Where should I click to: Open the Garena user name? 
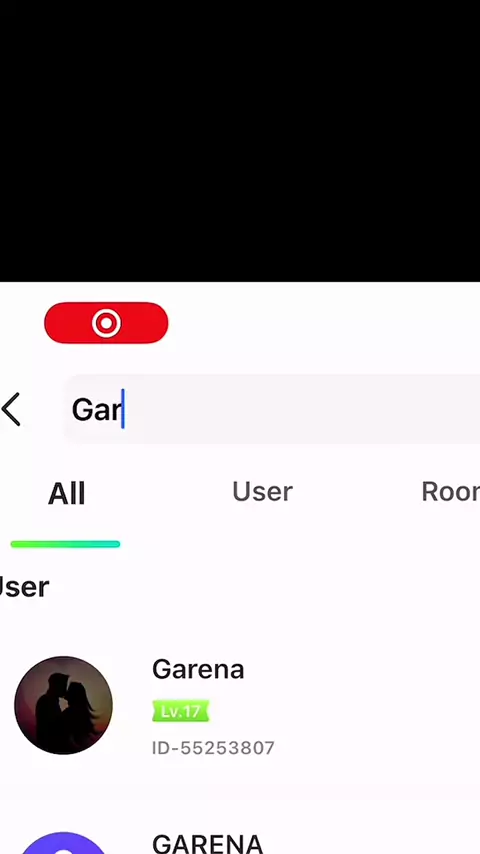click(198, 669)
